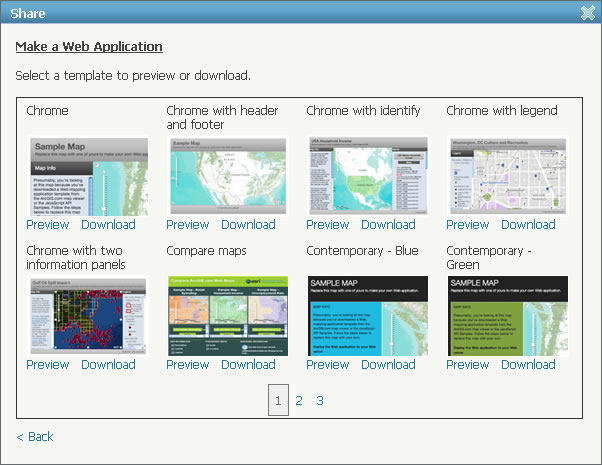Image resolution: width=602 pixels, height=465 pixels.
Task: Click 'Select a template to preview or download.' text
Action: 133,76
